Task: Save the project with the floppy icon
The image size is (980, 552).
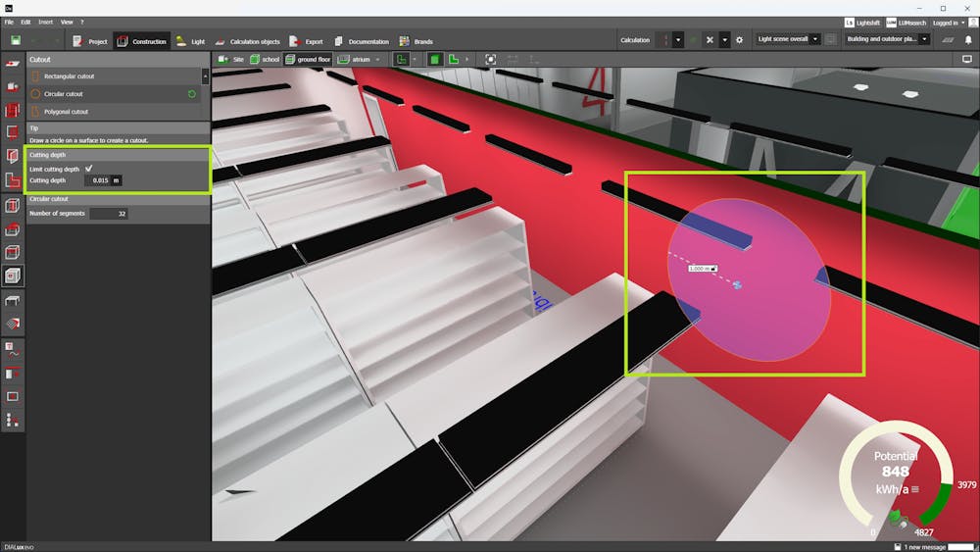Action: [16, 40]
